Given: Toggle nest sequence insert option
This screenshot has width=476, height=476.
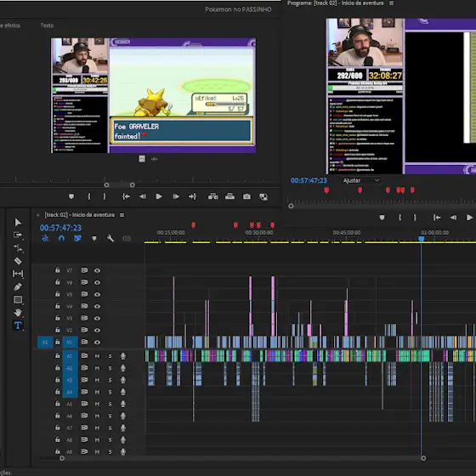Looking at the screenshot, I should 45,238.
